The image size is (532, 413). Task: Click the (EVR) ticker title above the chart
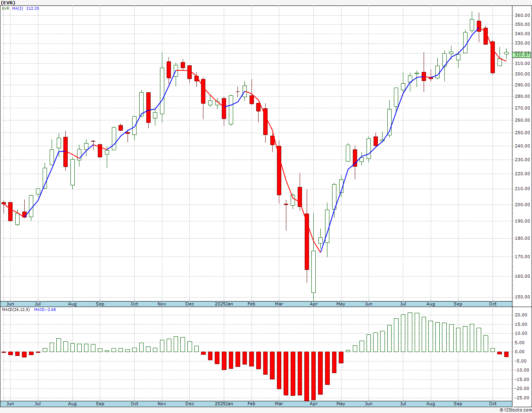click(x=7, y=3)
